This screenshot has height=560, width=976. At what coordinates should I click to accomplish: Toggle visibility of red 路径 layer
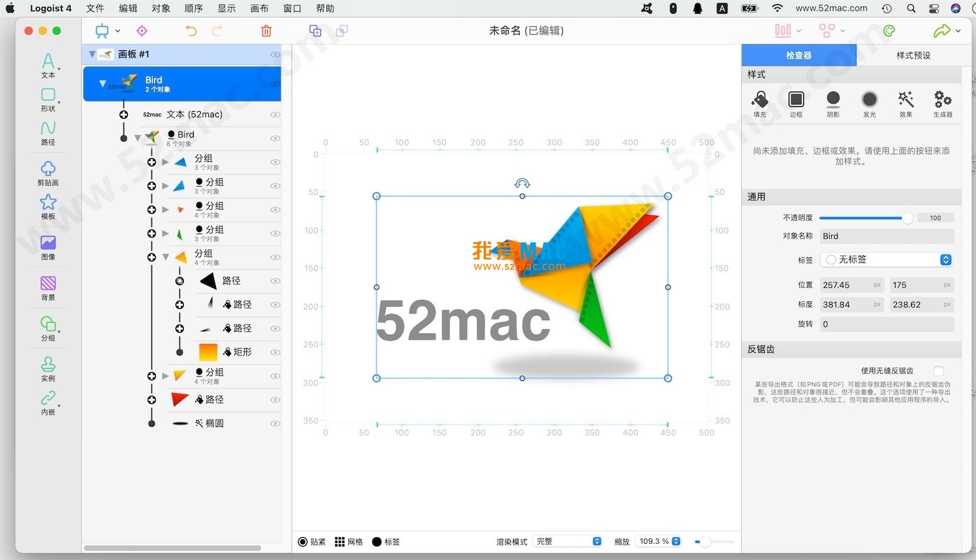275,400
